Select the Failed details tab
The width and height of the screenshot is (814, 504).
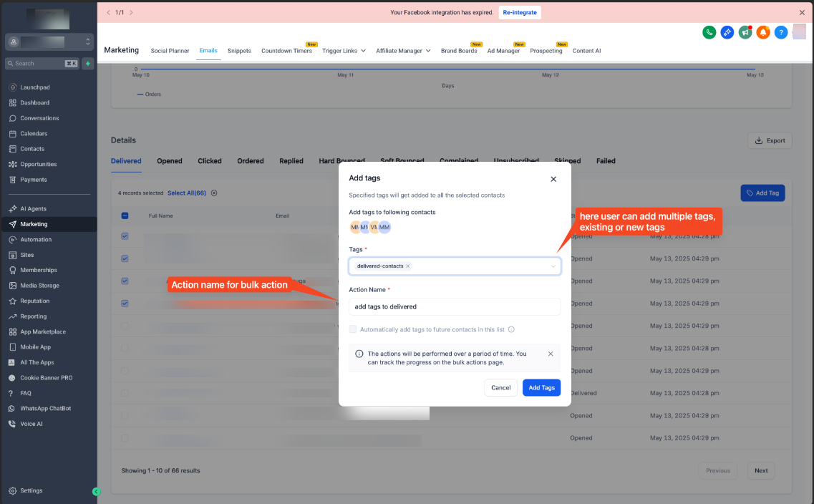click(x=606, y=161)
